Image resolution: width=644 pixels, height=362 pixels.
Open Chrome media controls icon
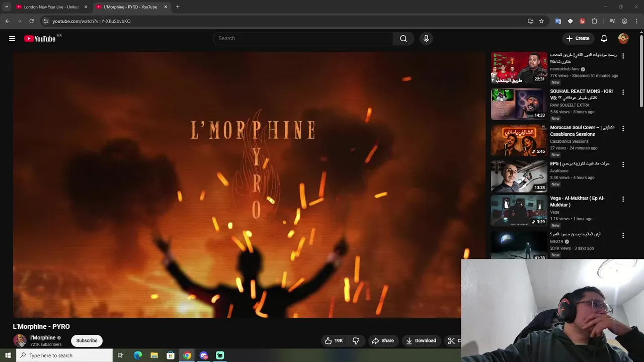[612, 21]
